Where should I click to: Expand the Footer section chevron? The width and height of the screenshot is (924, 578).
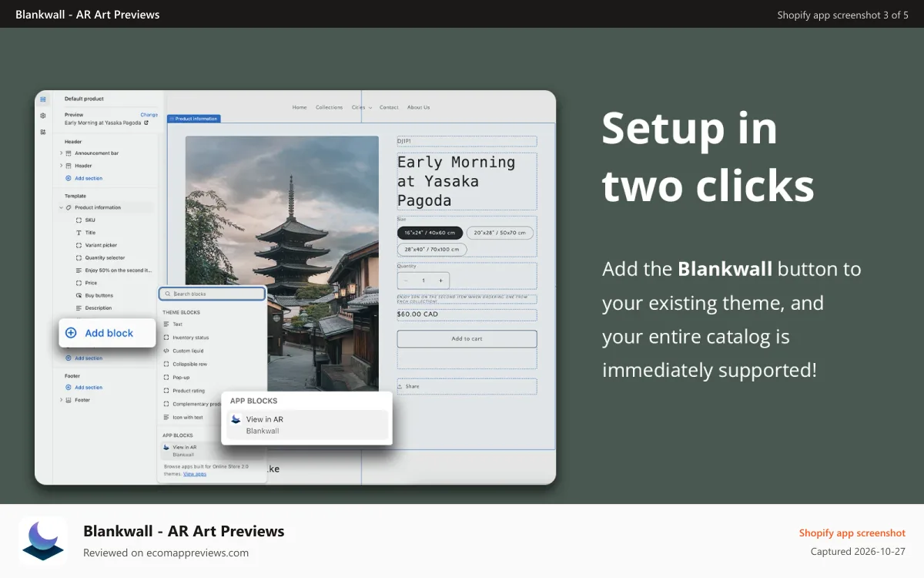[x=61, y=400]
